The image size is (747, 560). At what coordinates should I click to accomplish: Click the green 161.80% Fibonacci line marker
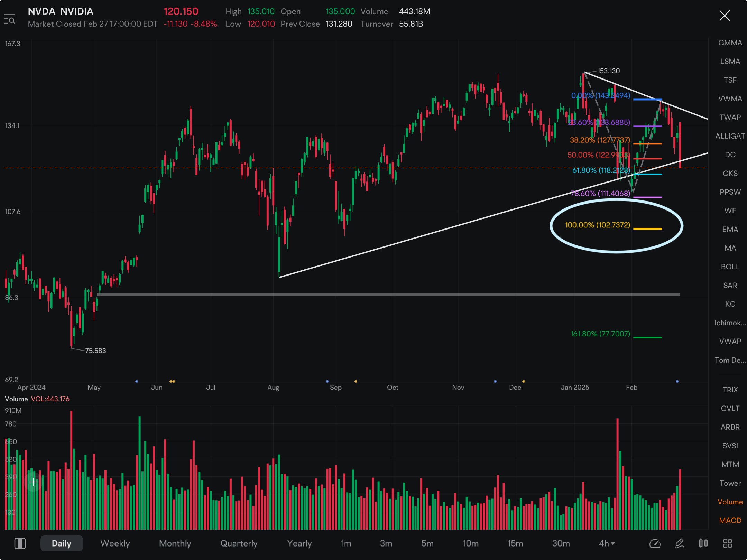coord(647,337)
